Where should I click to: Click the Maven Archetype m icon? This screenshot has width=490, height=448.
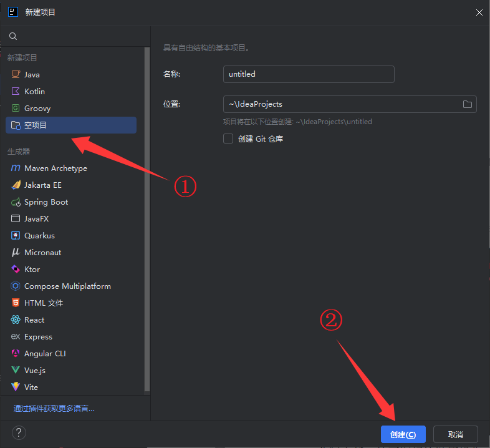(16, 168)
